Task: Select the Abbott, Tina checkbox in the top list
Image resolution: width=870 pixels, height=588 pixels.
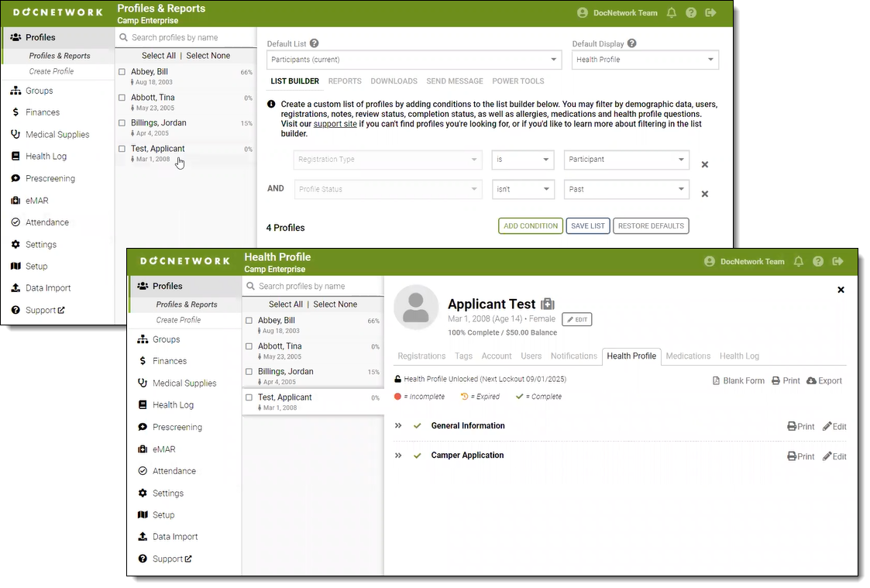Action: 122,98
